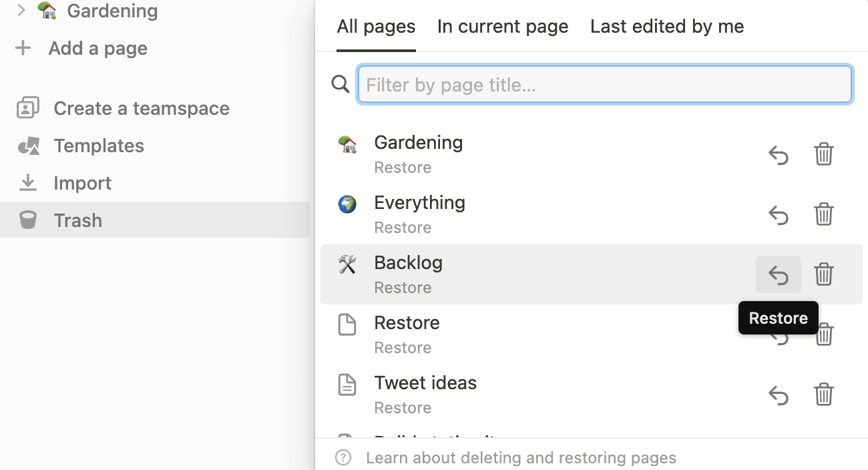Click the help question mark icon
868x470 pixels.
click(343, 457)
